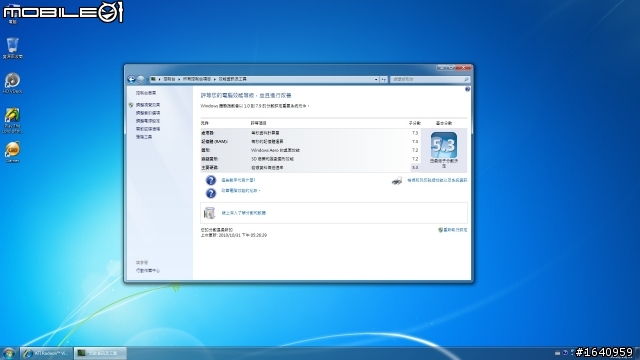
Task: Open Action Center link at sidebar bottom
Action: tap(148, 271)
